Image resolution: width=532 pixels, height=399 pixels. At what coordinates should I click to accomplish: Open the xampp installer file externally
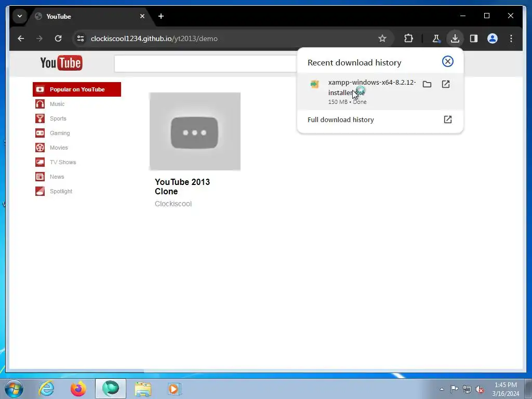click(x=445, y=84)
